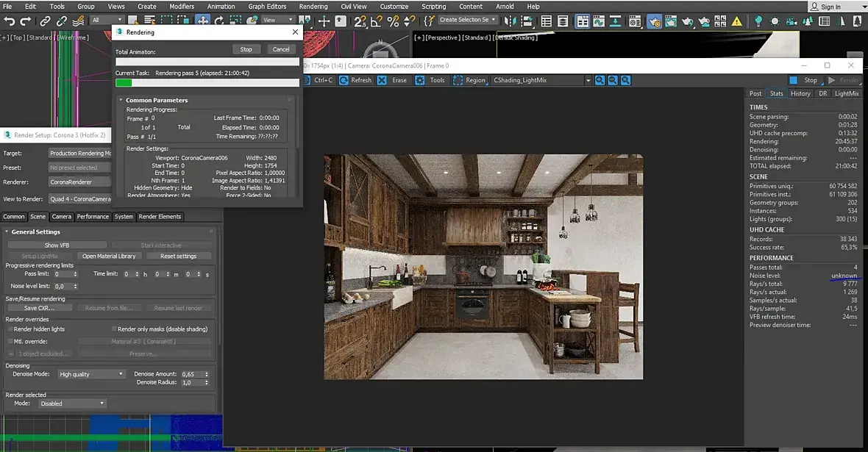
Task: Open the CShading_LightMix channel dropdown
Action: pyautogui.click(x=588, y=80)
